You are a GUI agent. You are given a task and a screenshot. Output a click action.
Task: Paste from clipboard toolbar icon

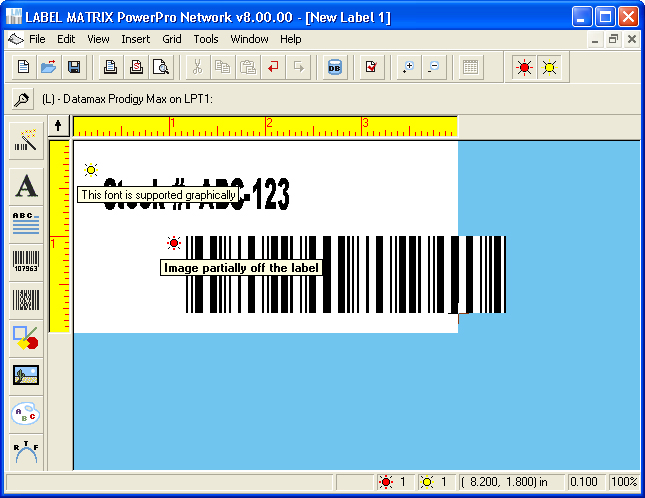click(248, 67)
